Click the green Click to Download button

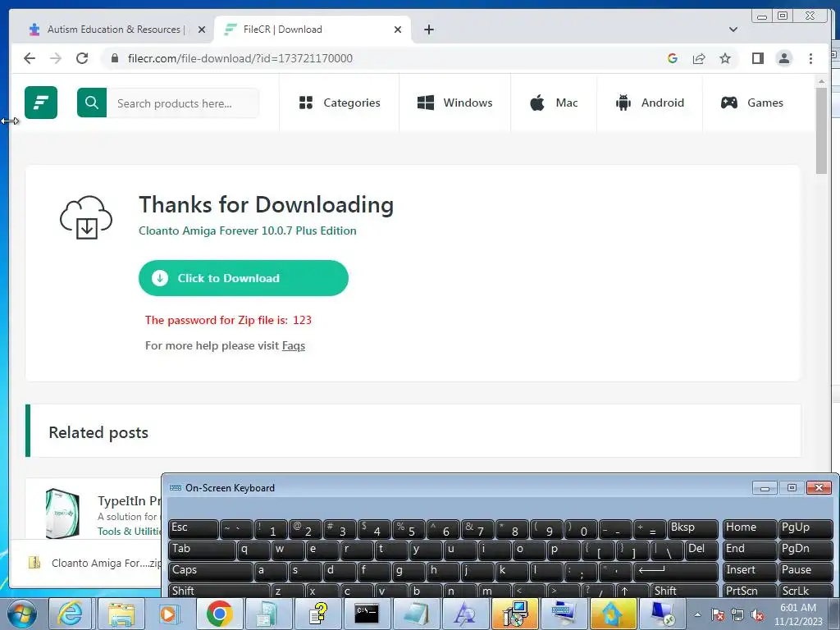pos(243,278)
